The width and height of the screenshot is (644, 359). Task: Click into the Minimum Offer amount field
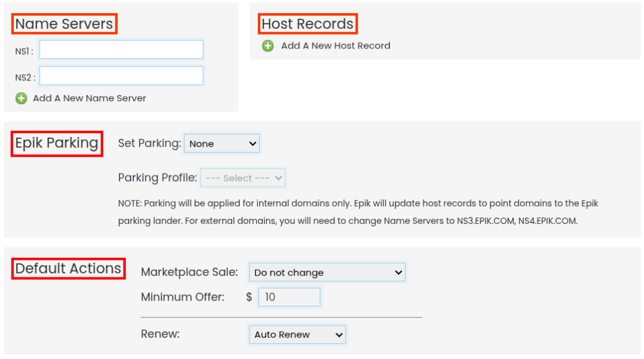point(289,297)
